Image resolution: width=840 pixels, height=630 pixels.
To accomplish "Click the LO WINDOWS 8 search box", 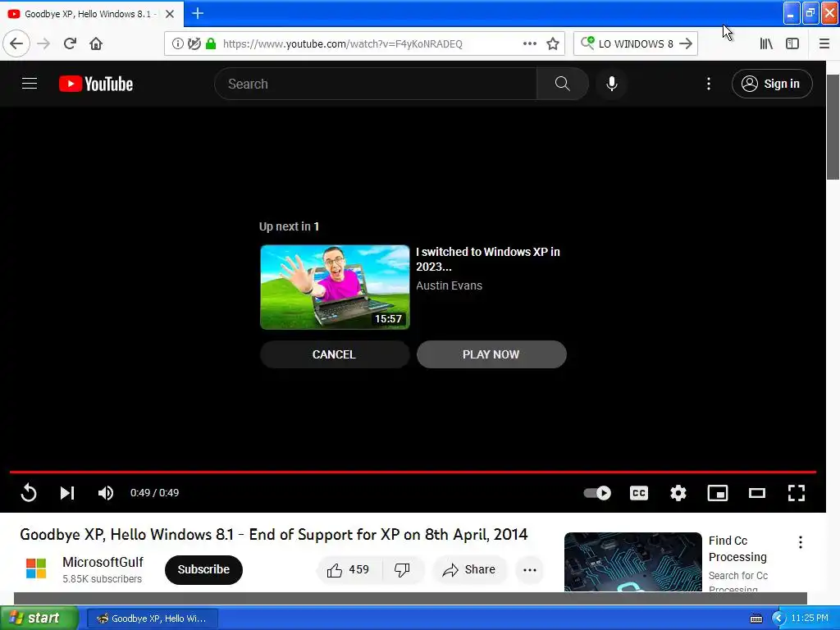I will pos(636,43).
